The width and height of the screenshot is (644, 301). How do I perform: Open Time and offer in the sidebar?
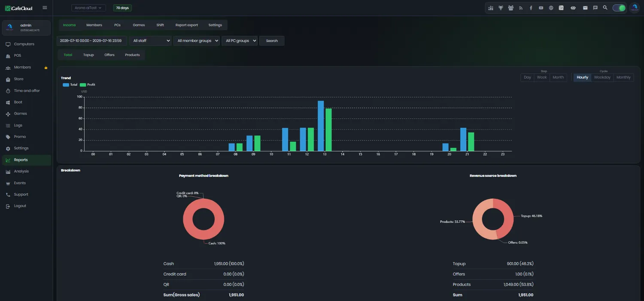point(26,91)
